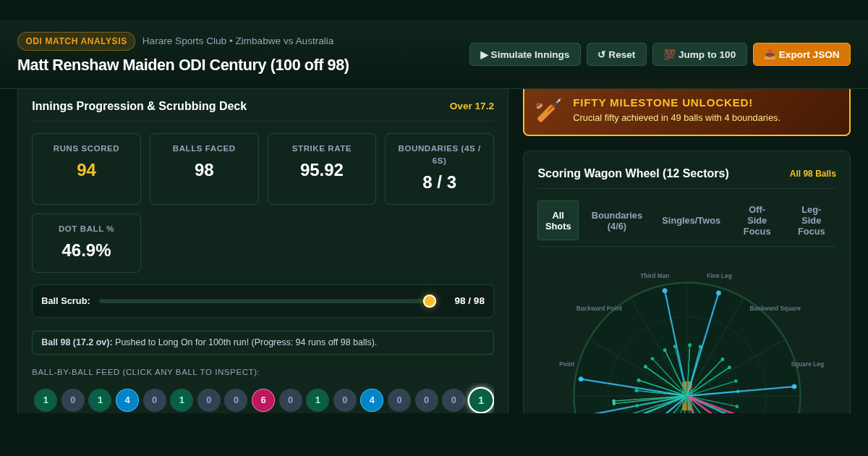
Task: Show Off-Side Focus shots
Action: [x=757, y=221]
